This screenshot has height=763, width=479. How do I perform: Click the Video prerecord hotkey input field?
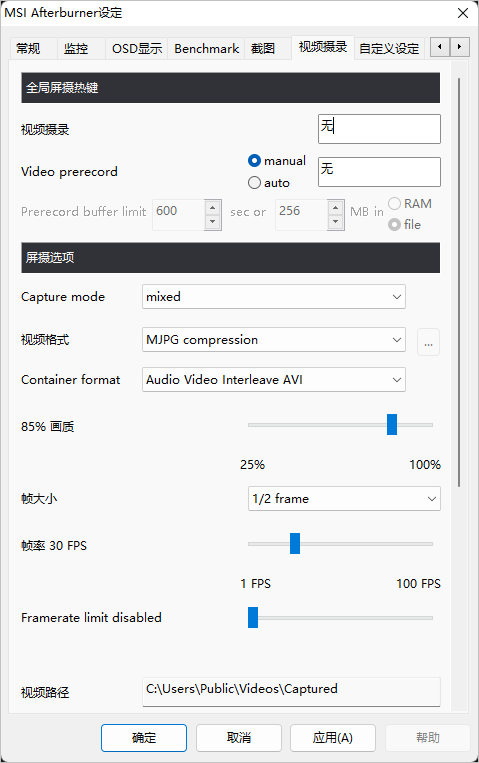click(x=379, y=172)
